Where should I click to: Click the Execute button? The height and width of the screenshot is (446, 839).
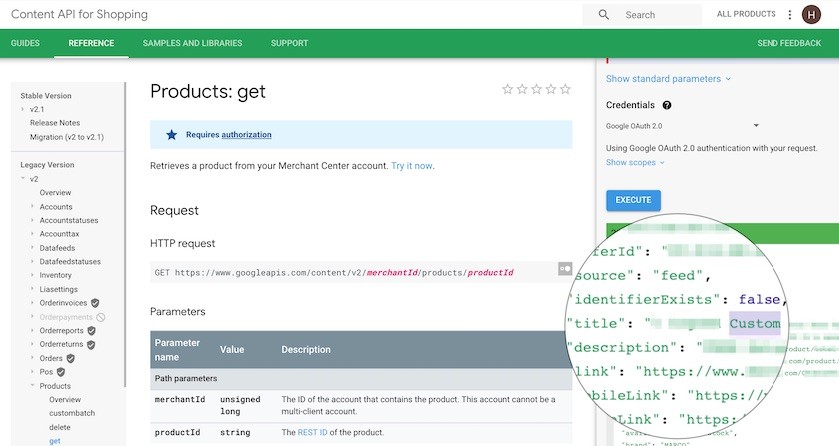pyautogui.click(x=634, y=200)
